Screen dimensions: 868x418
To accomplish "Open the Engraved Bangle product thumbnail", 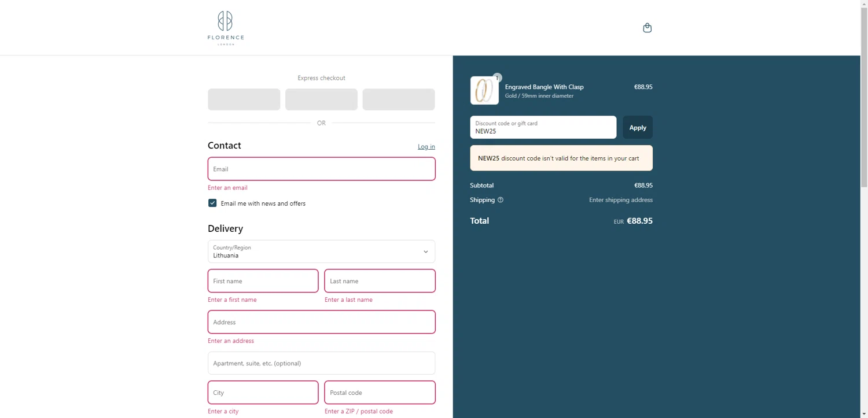I will pyautogui.click(x=484, y=91).
